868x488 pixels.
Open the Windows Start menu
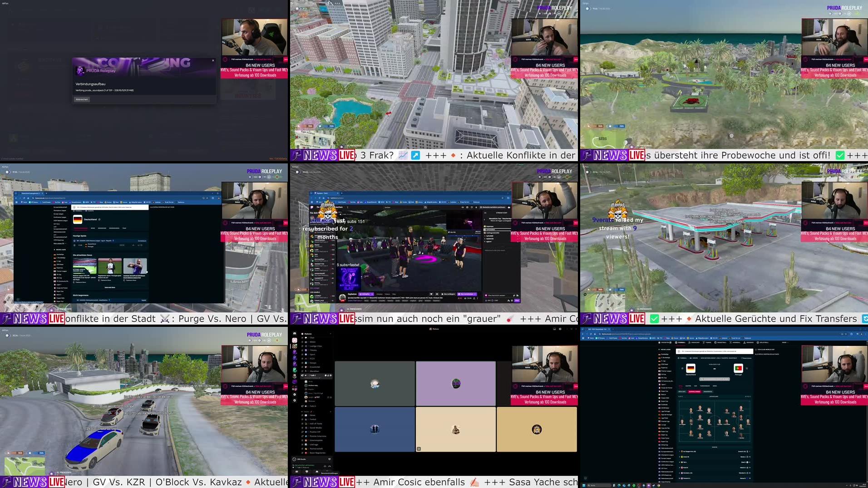(584, 485)
